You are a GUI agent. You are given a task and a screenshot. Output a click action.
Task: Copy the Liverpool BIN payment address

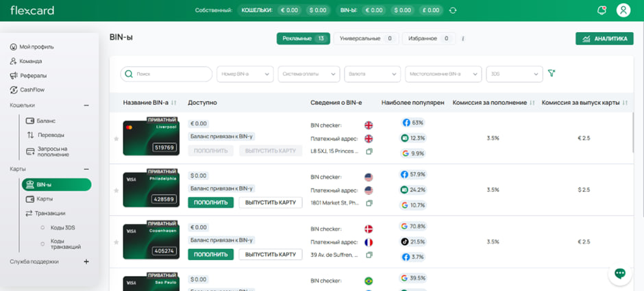(369, 151)
